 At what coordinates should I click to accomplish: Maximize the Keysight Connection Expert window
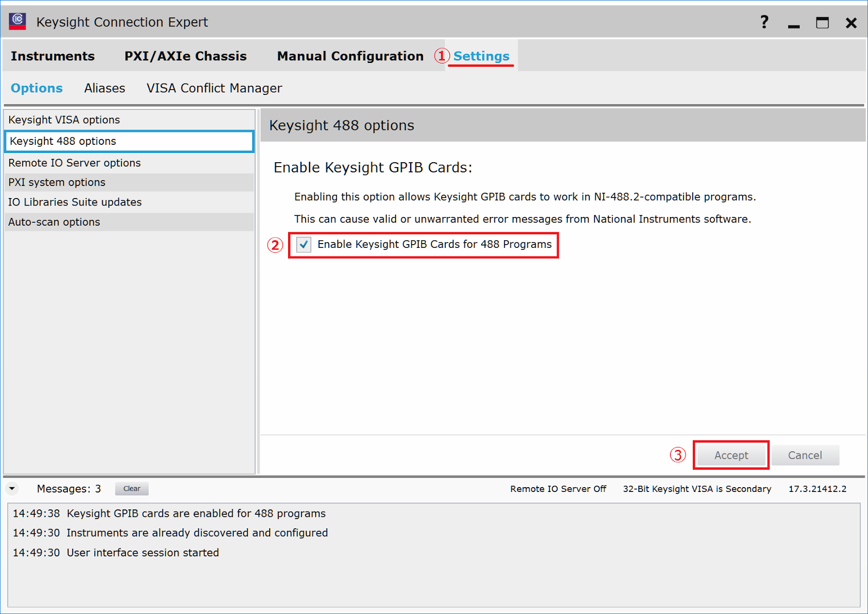coord(822,22)
